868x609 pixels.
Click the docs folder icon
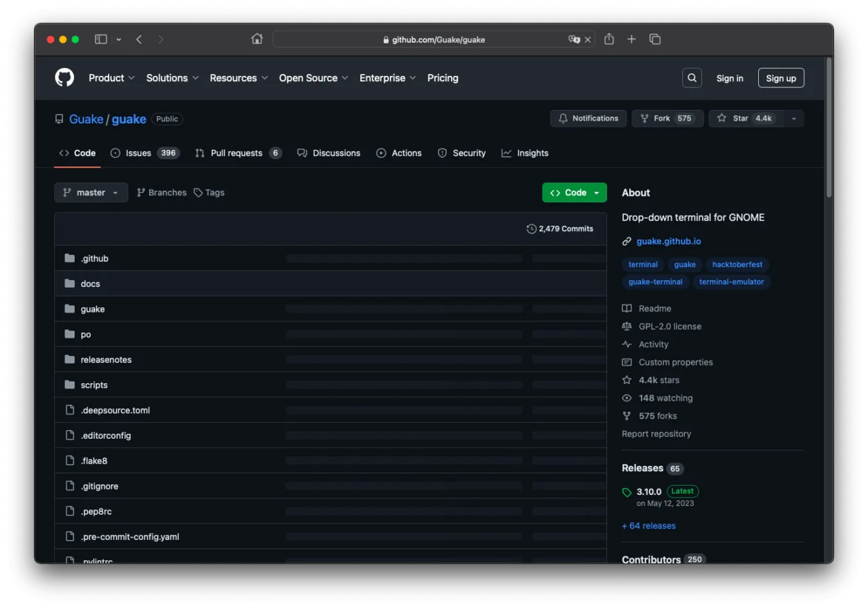point(69,283)
